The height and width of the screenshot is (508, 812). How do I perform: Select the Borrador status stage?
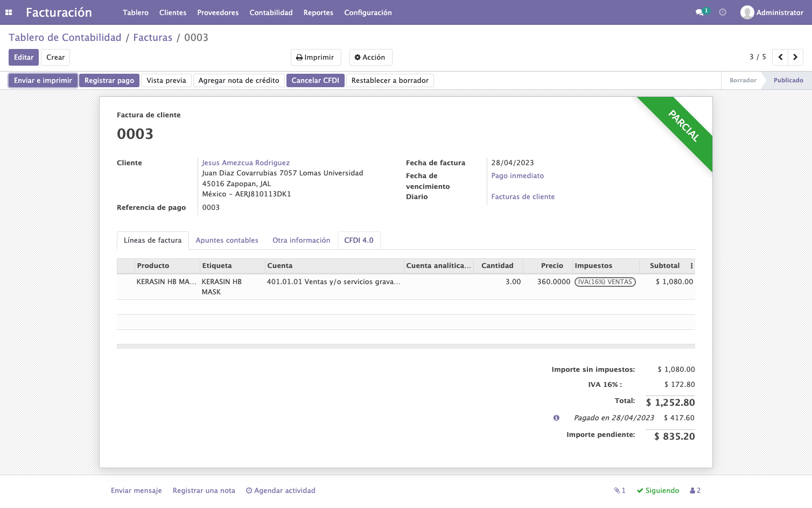tap(743, 80)
